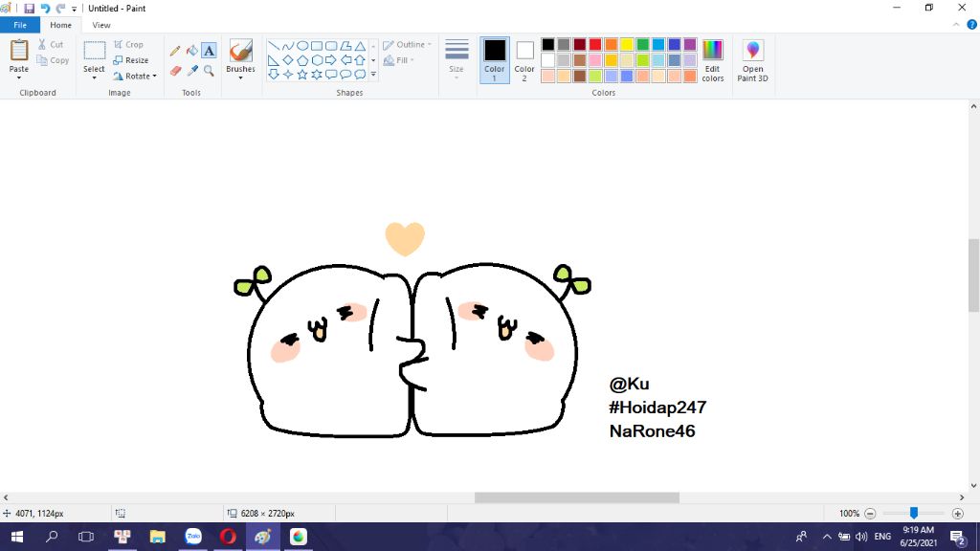980x551 pixels.
Task: Click the vertical scrollbar thumb
Action: pyautogui.click(x=973, y=275)
